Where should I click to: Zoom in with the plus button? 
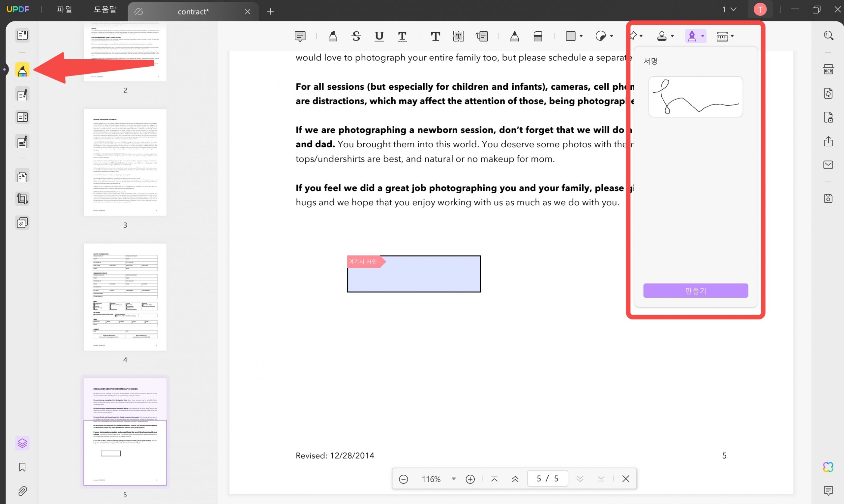point(470,479)
